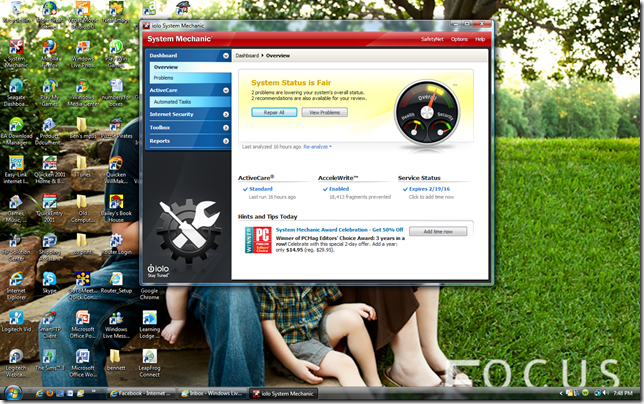Launch Quicken 2001 Home & Business icon
The width and height of the screenshot is (644, 404).
pos(49,169)
